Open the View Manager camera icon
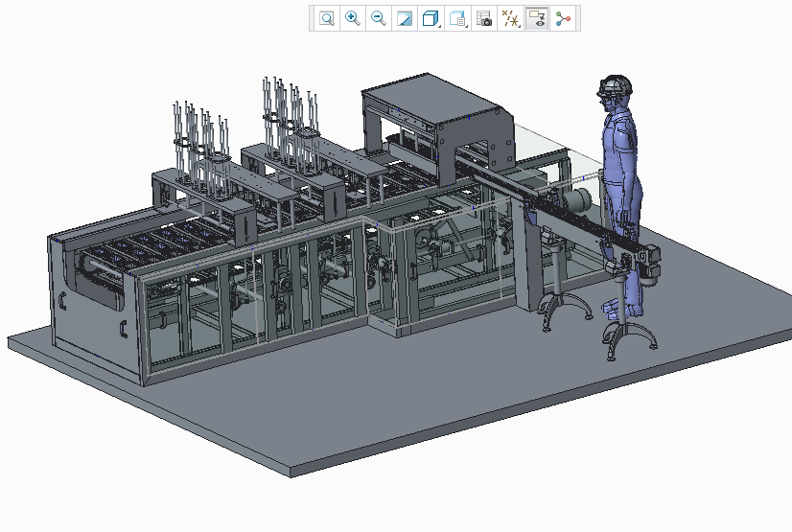 (x=484, y=18)
